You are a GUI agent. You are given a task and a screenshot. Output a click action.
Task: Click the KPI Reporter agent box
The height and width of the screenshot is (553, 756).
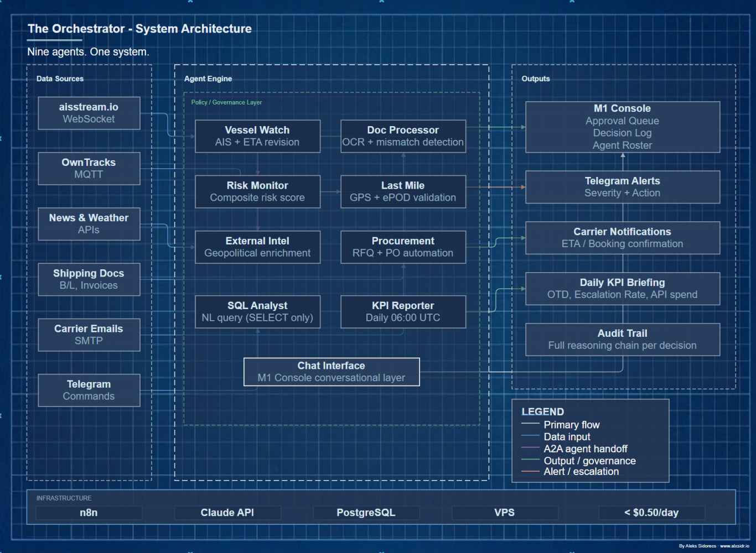coord(403,311)
